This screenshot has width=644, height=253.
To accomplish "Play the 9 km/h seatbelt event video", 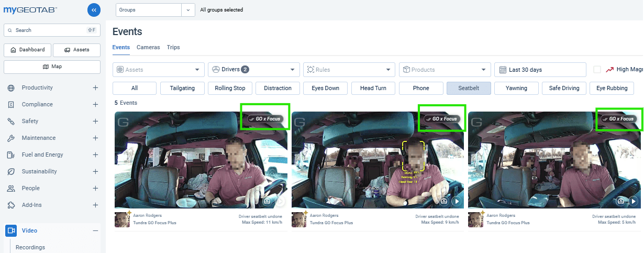I will click(457, 201).
